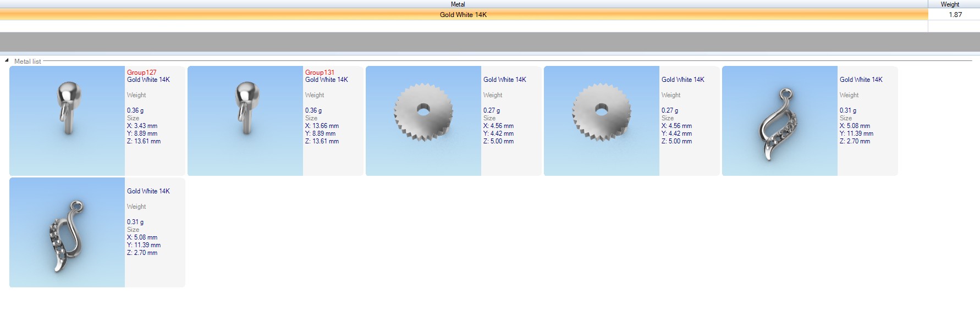This screenshot has height=328, width=980.
Task: Click the left gear-shaped part thumbnail
Action: pyautogui.click(x=423, y=121)
